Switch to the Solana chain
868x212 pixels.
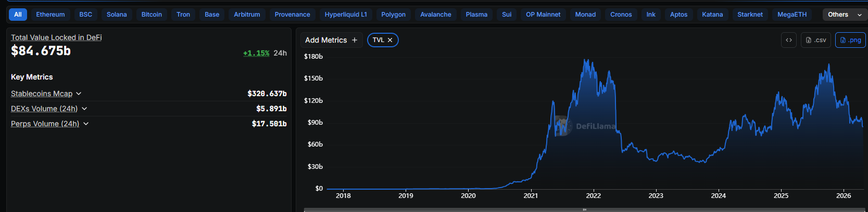tap(117, 15)
